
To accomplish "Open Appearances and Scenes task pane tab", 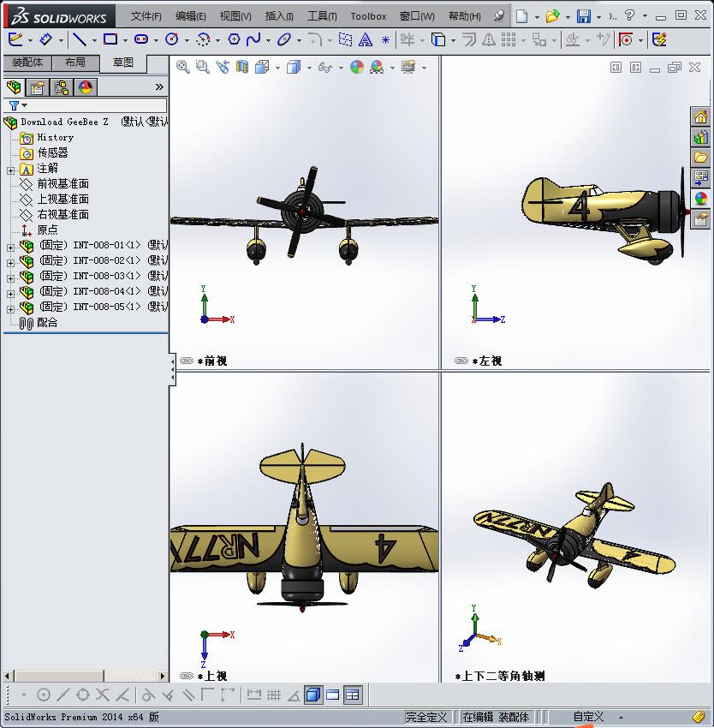I will [700, 199].
